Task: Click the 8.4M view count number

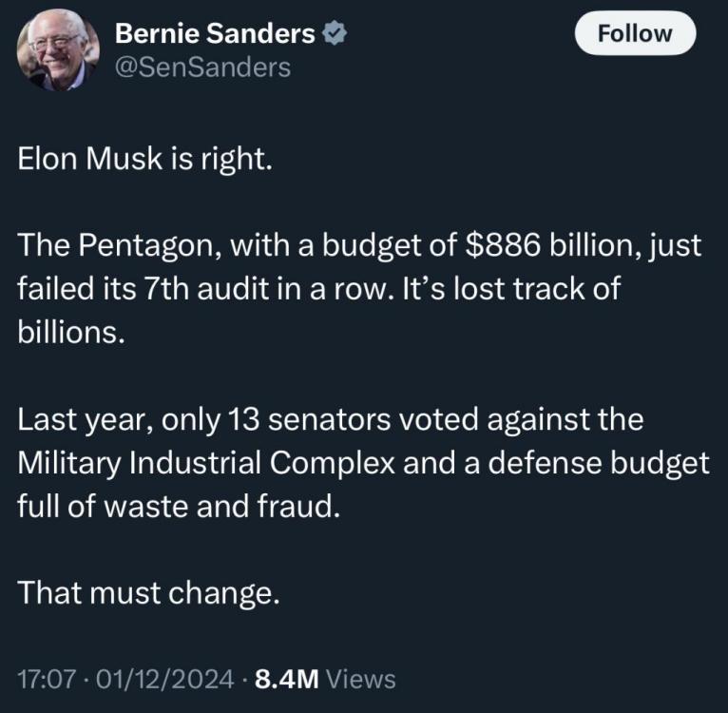Action: pos(285,678)
